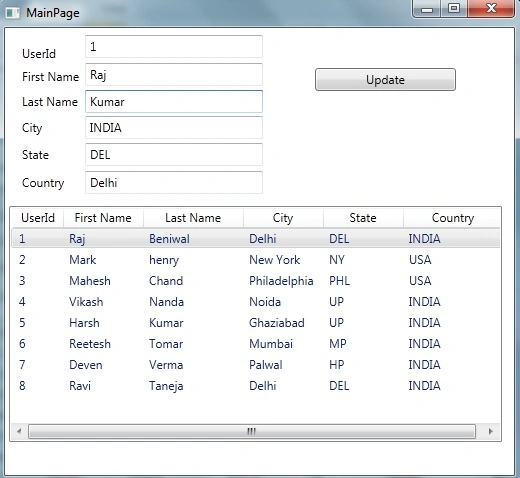Click the Country column header in list
Screen dimensions: 520x478
pos(452,218)
